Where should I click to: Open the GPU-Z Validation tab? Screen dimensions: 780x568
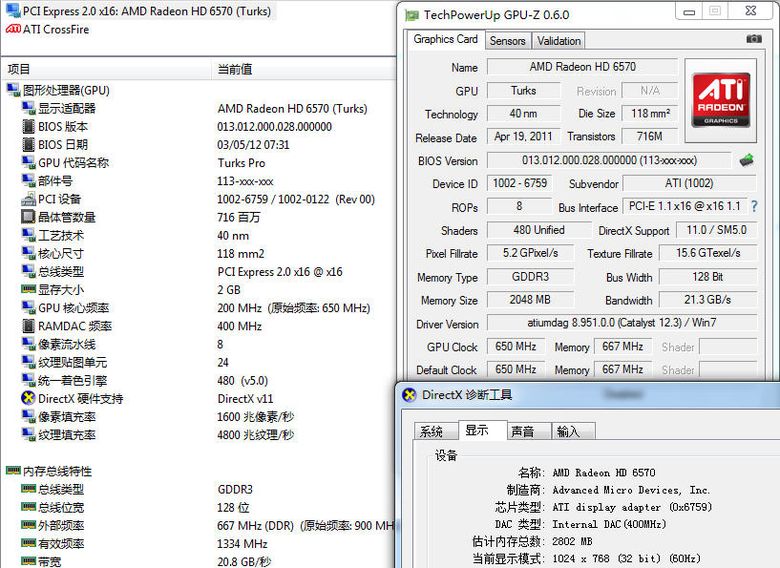coord(559,41)
